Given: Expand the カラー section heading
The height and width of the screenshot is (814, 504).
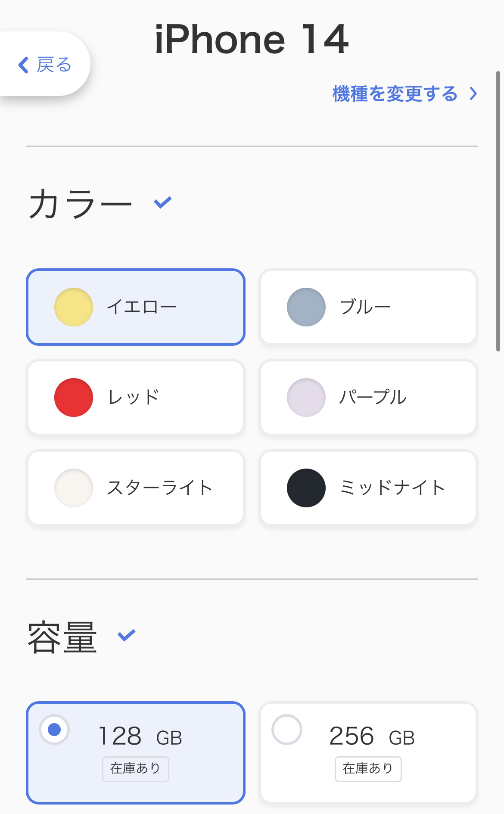Looking at the screenshot, I should 80,203.
